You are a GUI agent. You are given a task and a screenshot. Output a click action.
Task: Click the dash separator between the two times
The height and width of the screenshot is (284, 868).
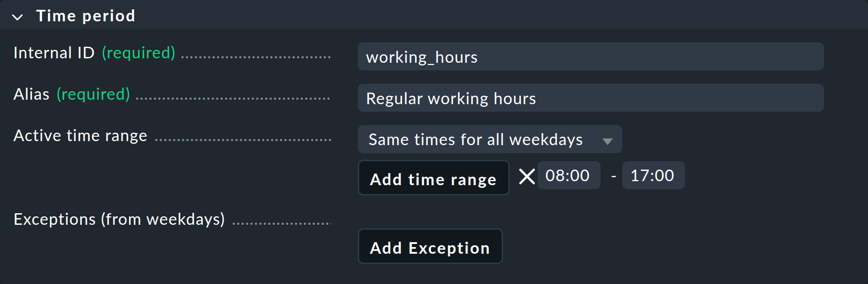[613, 177]
